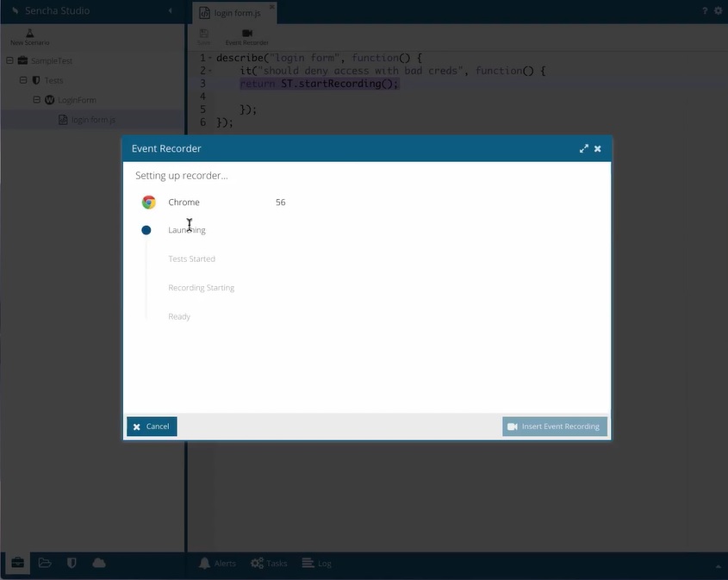Collapse the Sencha Studio side panel
Viewport: 728px width, 580px height.
click(x=171, y=10)
